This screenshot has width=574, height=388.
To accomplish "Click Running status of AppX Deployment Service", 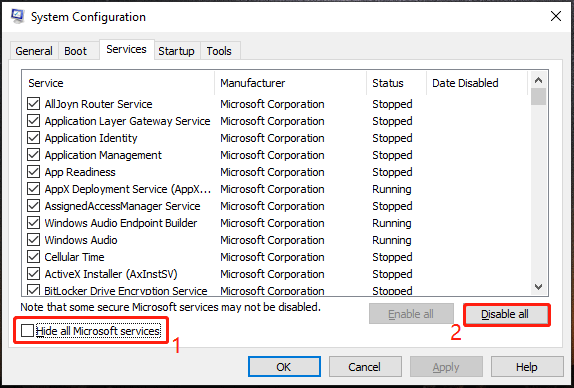I will point(392,189).
